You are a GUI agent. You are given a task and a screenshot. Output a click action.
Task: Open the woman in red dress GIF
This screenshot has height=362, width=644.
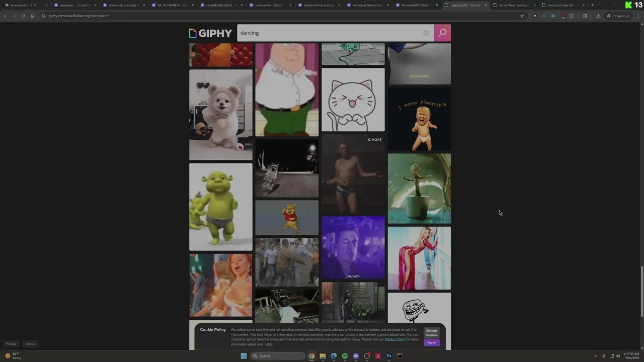click(x=420, y=258)
